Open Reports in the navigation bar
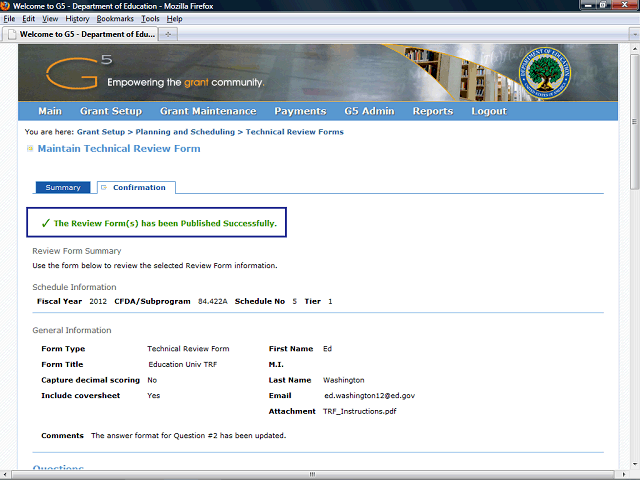Image resolution: width=640 pixels, height=480 pixels. (x=433, y=111)
